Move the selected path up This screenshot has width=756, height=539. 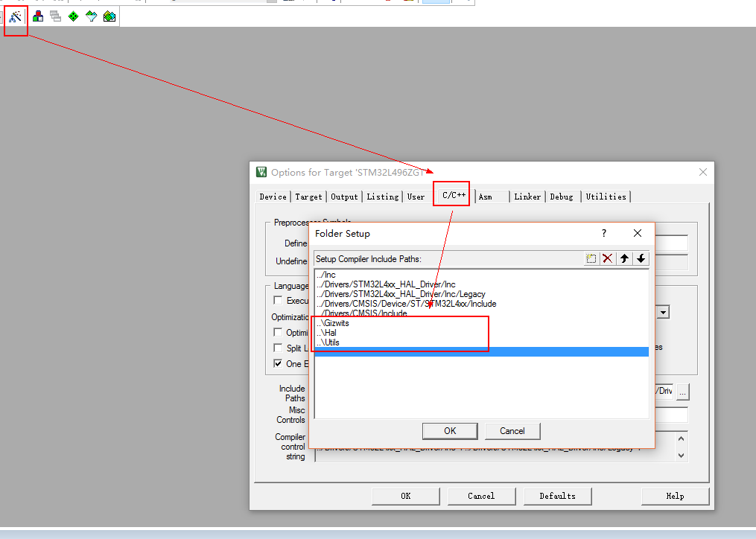pos(624,258)
